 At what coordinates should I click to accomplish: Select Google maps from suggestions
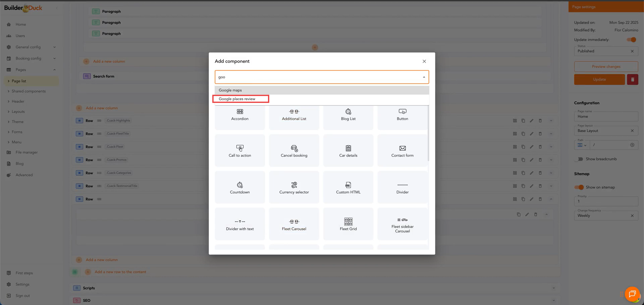(230, 90)
